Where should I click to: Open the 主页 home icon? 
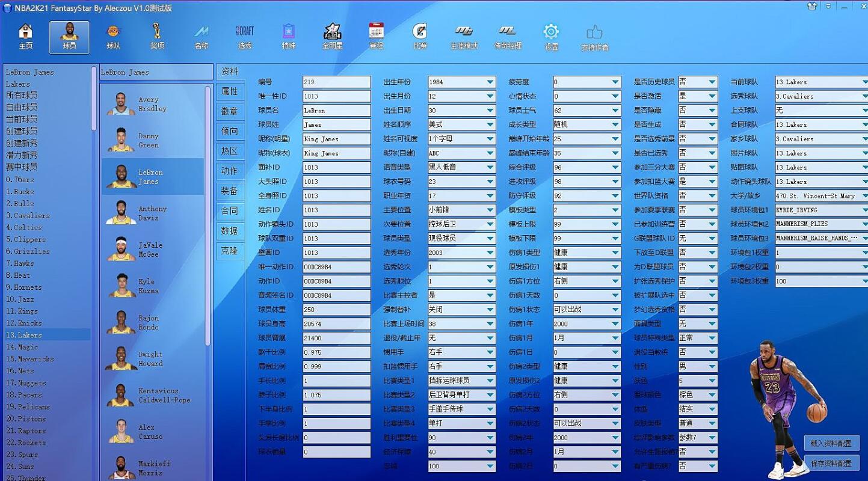(25, 37)
